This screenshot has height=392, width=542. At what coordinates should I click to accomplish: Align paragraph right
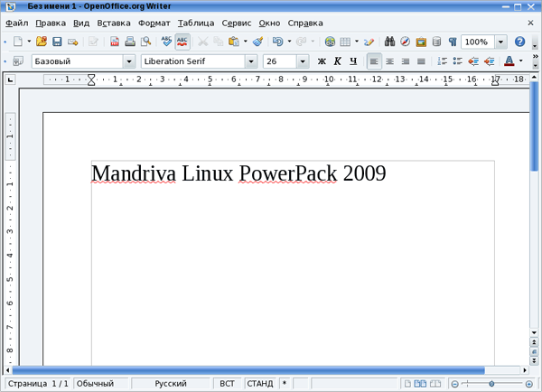pos(405,61)
